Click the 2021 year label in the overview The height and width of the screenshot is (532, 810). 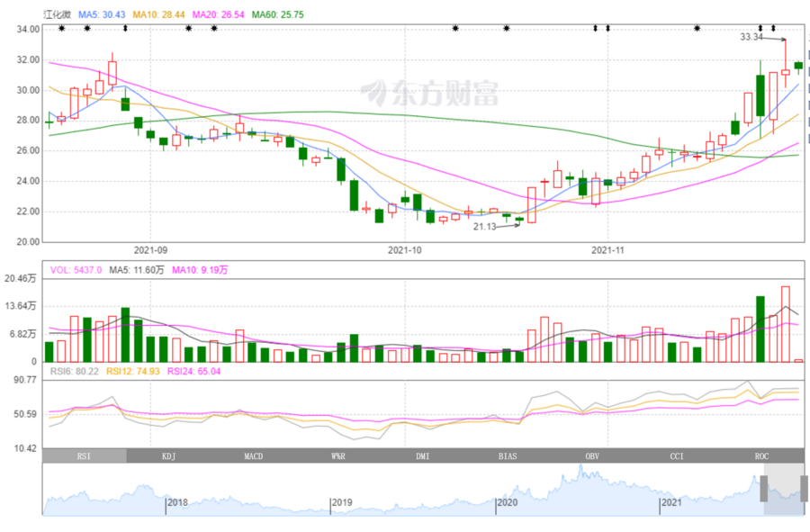pos(671,502)
